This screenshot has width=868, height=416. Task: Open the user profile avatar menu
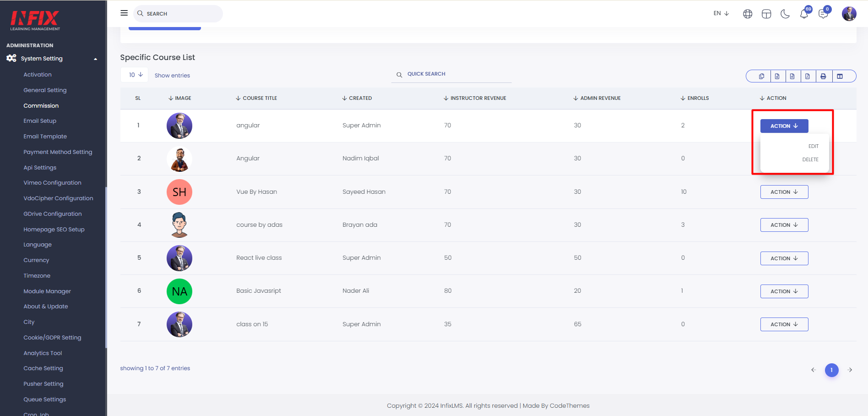click(x=849, y=14)
